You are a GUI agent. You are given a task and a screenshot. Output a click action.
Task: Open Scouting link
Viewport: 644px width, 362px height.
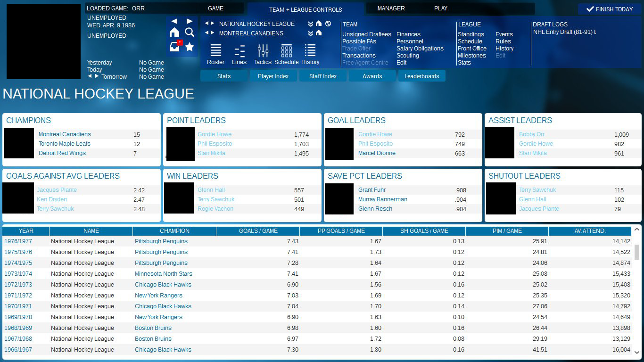pyautogui.click(x=408, y=56)
